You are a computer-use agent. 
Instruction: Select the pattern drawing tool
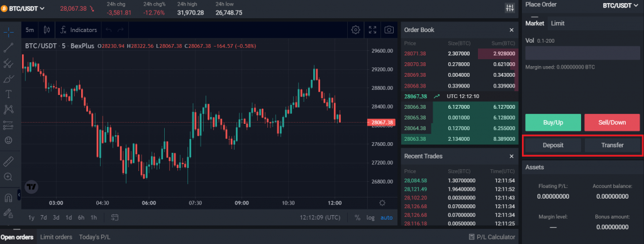coord(8,109)
